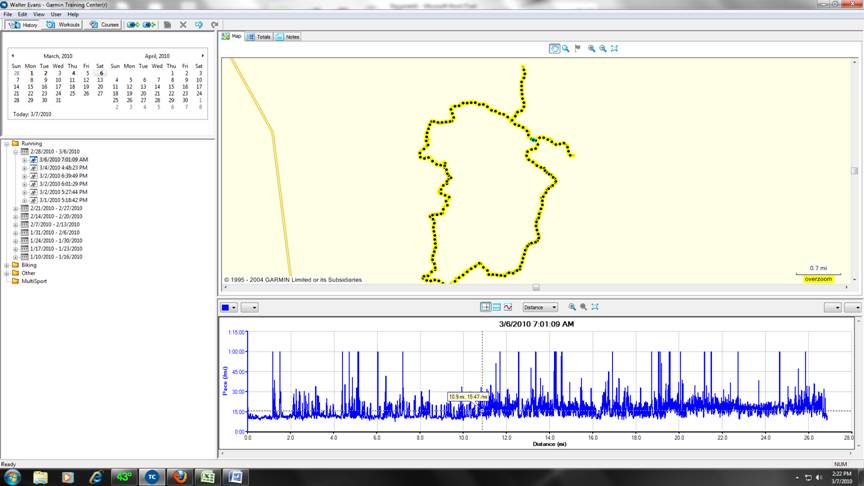This screenshot has width=864, height=486.
Task: Click the Delete (X) toolbar icon
Action: click(x=183, y=24)
